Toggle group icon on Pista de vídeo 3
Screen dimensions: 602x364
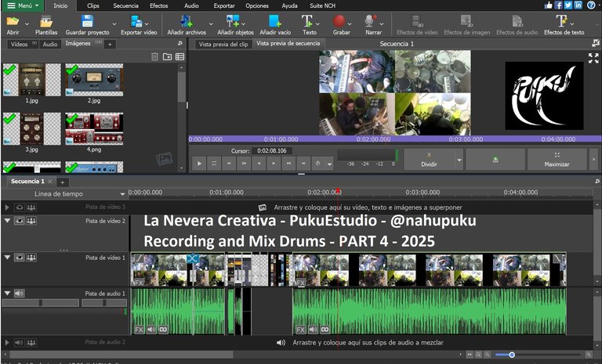31,207
